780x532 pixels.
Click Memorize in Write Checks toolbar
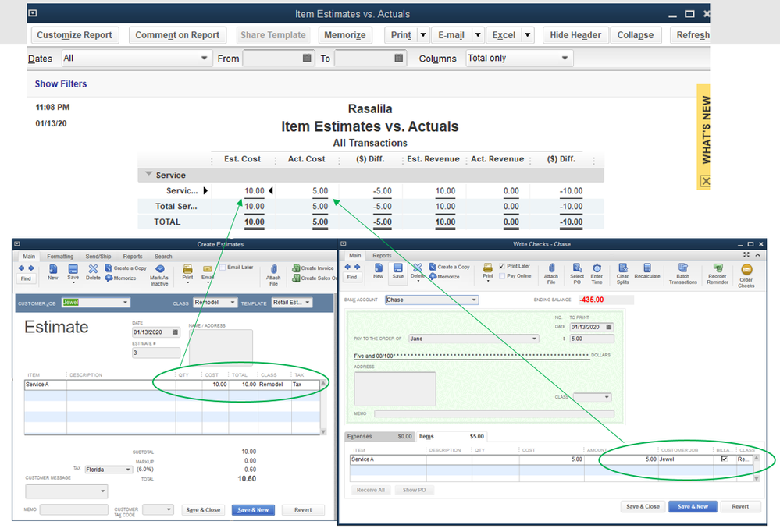coord(444,276)
